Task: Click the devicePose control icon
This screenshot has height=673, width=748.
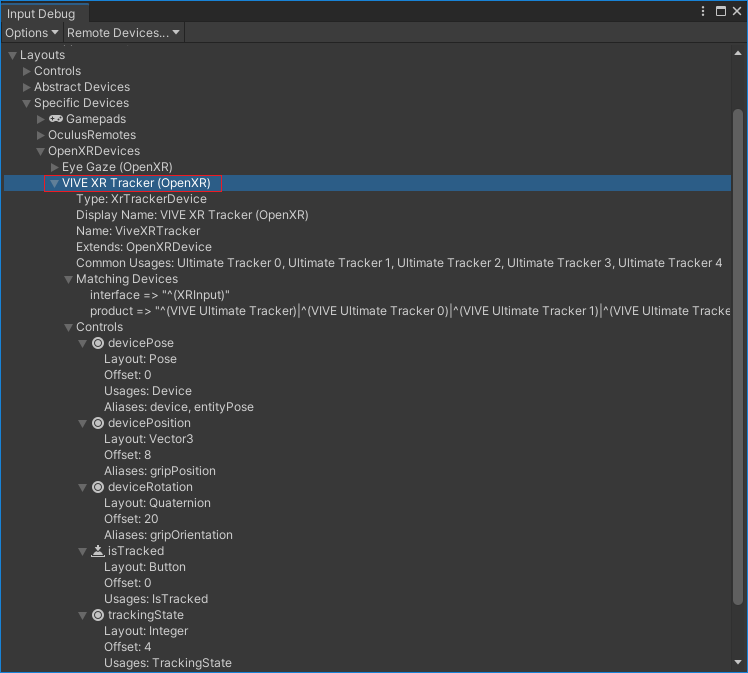Action: click(98, 343)
